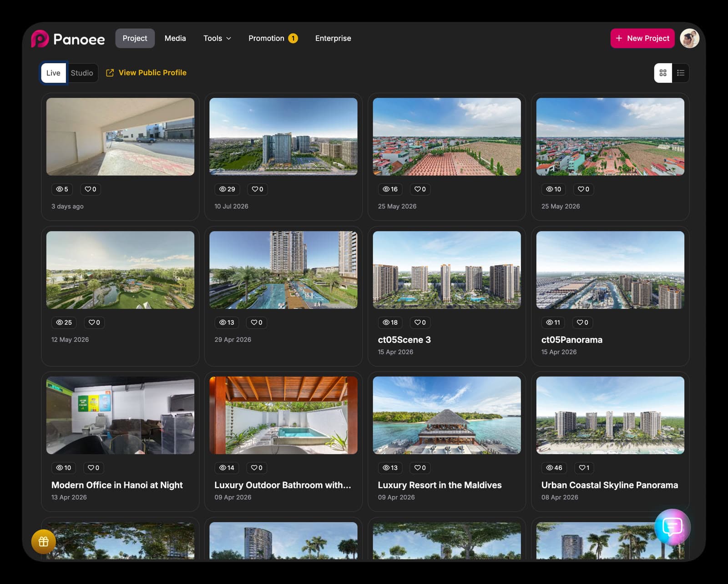The width and height of the screenshot is (728, 584).
Task: Click the Urban Coastal Skyline Panorama title
Action: [610, 485]
